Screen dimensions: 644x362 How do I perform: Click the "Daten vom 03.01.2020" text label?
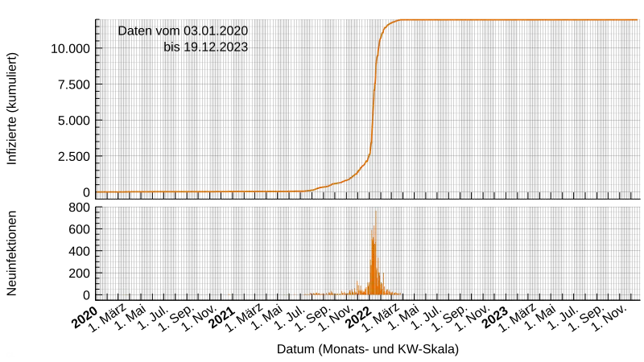click(183, 31)
